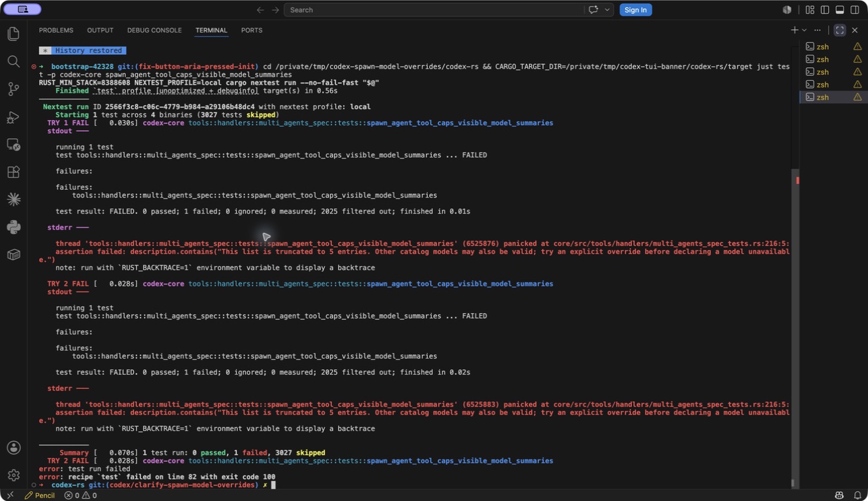Click the purple pill button in title bar
This screenshot has height=501, width=868.
22,9
